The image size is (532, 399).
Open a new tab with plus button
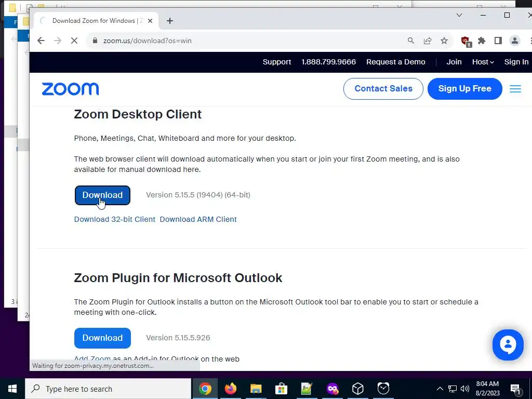(170, 21)
